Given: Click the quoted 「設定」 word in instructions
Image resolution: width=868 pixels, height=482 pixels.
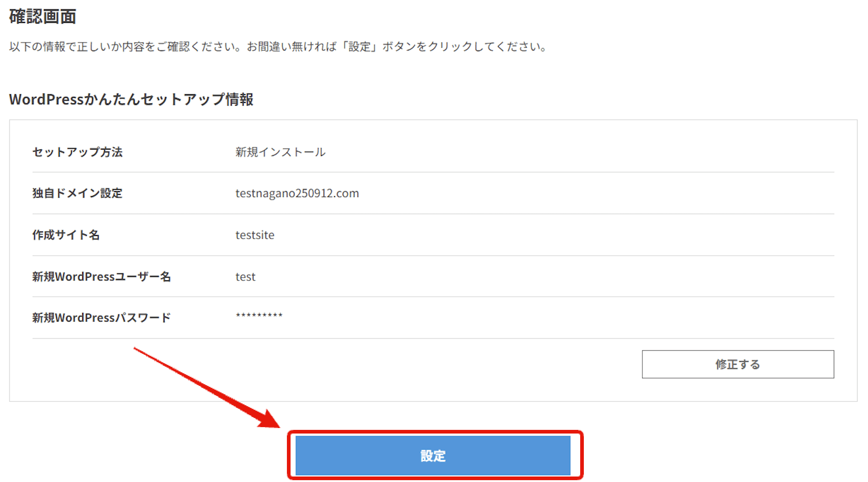Looking at the screenshot, I should pos(359,47).
